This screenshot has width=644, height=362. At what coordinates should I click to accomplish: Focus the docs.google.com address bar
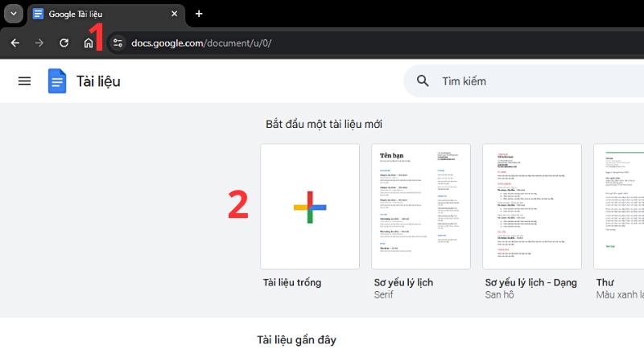375,43
